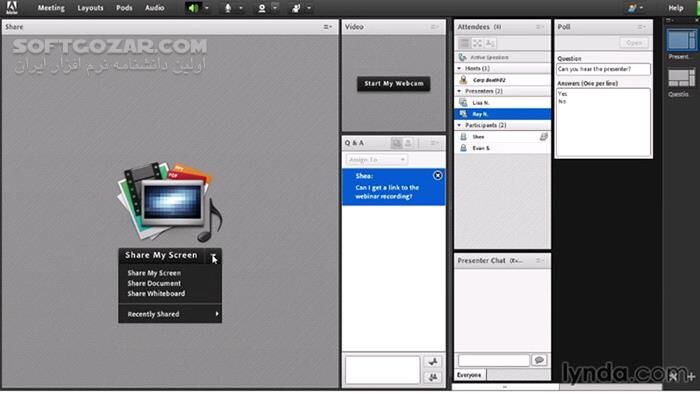Open the Poll pod options menu
The width and height of the screenshot is (700, 394).
click(x=642, y=27)
